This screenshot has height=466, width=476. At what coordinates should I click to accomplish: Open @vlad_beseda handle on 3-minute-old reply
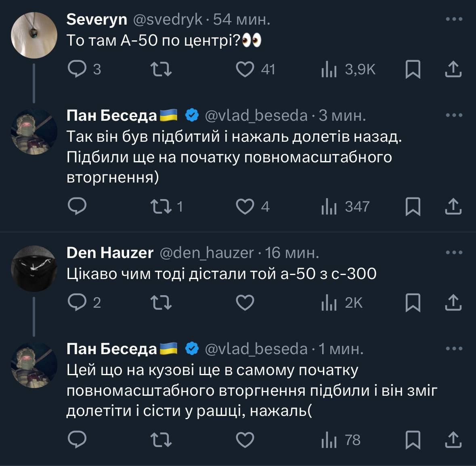(256, 116)
